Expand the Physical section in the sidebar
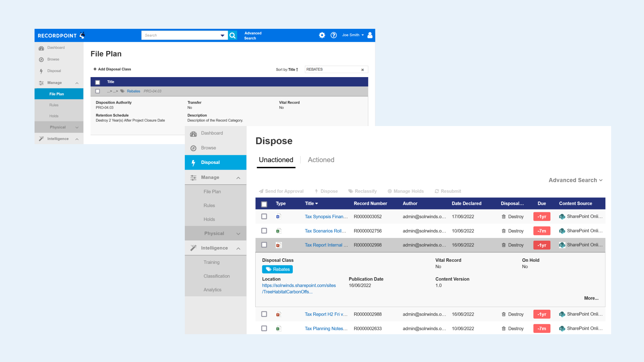The height and width of the screenshot is (362, 644). click(x=238, y=233)
